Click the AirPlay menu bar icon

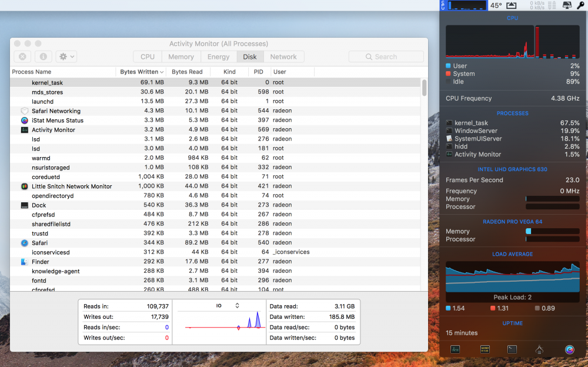tap(512, 5)
